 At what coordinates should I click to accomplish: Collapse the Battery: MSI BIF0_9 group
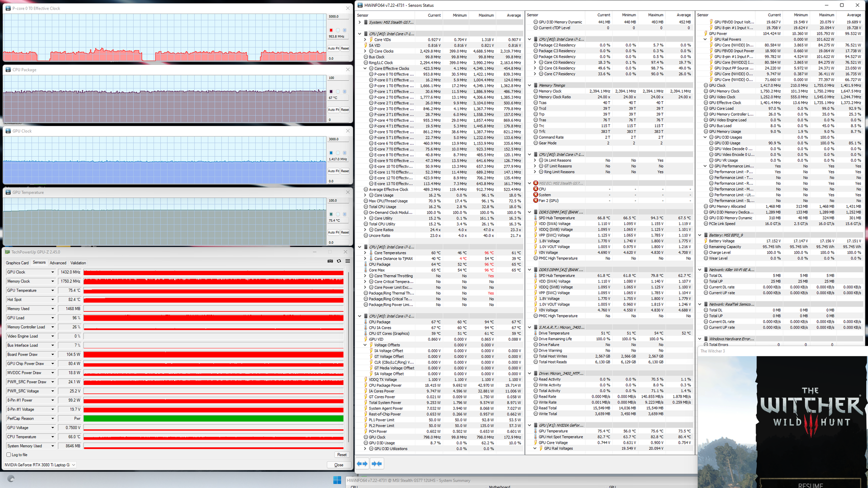tap(699, 235)
